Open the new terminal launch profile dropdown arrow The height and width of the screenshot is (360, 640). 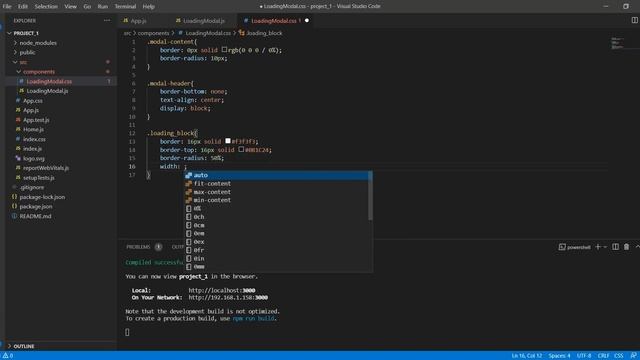pos(605,247)
